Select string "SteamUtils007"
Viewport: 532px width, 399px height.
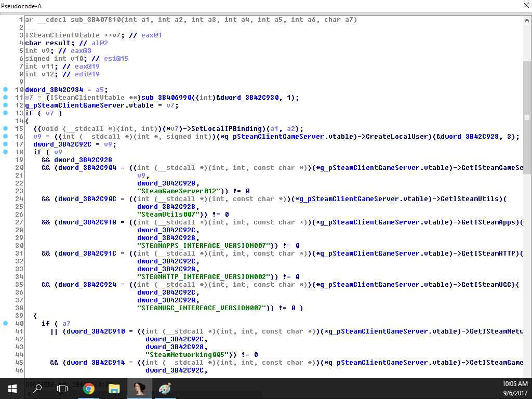click(x=168, y=215)
